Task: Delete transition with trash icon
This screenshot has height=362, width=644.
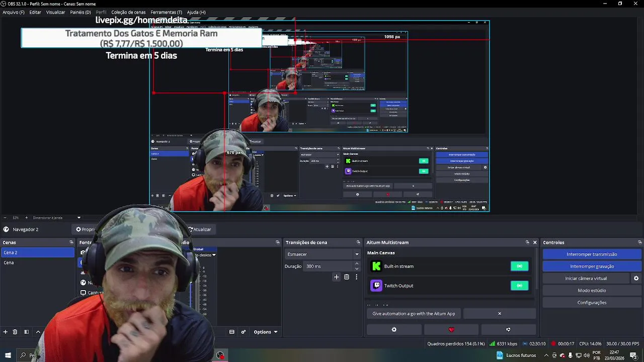Action: [347, 277]
